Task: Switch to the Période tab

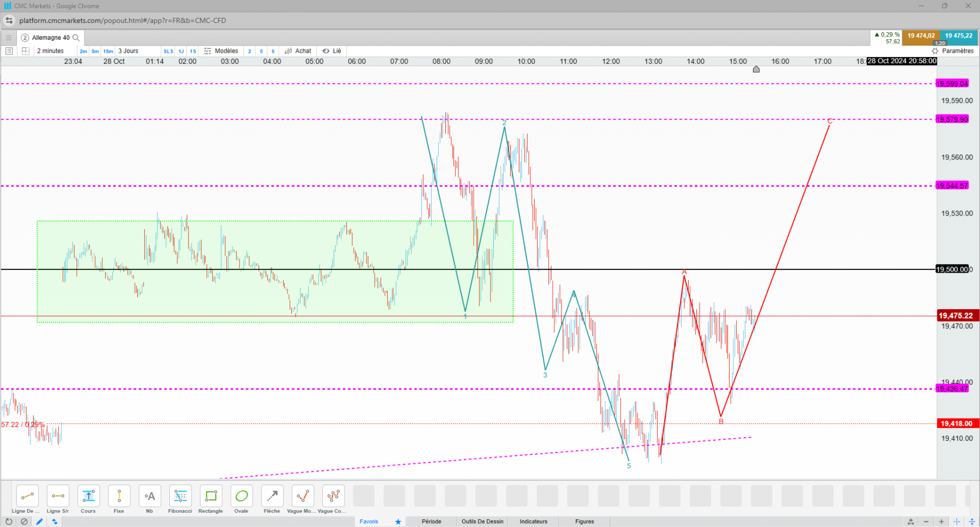Action: 432,522
